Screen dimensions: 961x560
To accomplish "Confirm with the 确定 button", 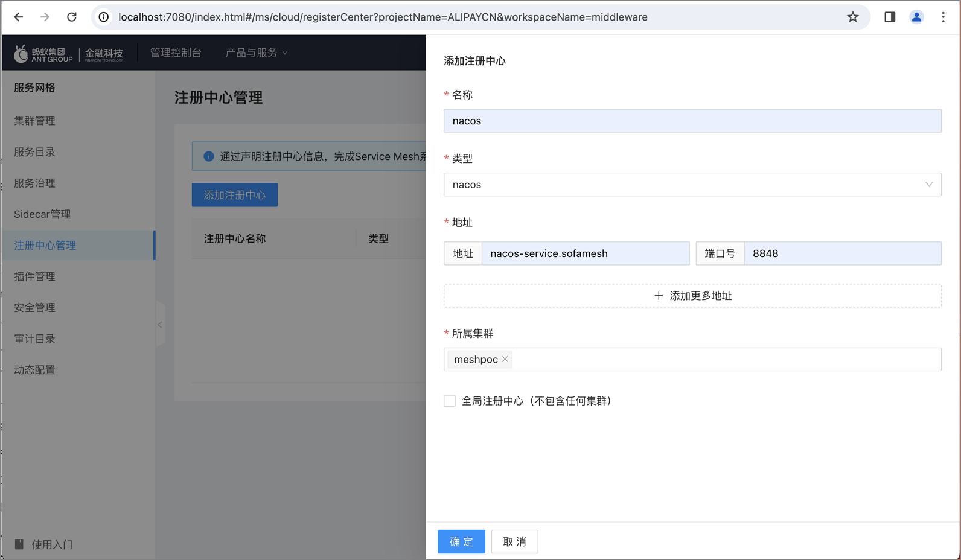I will click(461, 542).
